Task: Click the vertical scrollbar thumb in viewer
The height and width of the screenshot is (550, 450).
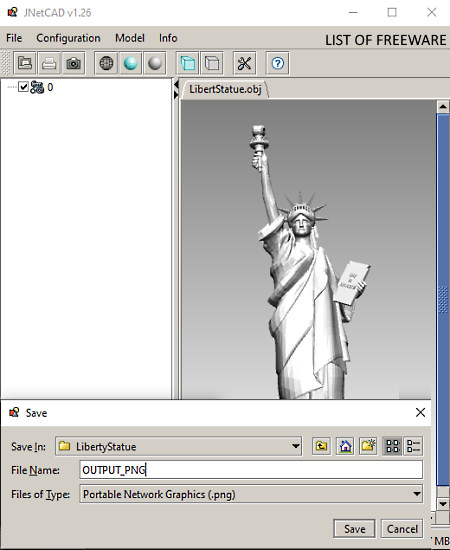Action: pyautogui.click(x=443, y=300)
